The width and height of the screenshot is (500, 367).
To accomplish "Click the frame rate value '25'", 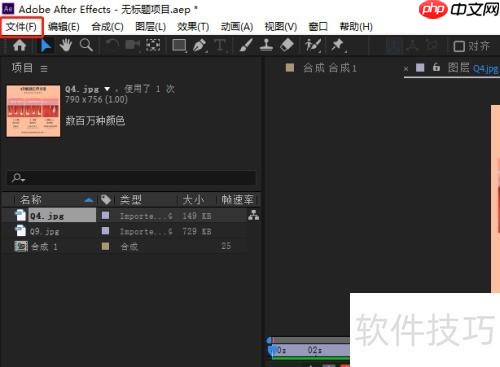I will pyautogui.click(x=226, y=246).
